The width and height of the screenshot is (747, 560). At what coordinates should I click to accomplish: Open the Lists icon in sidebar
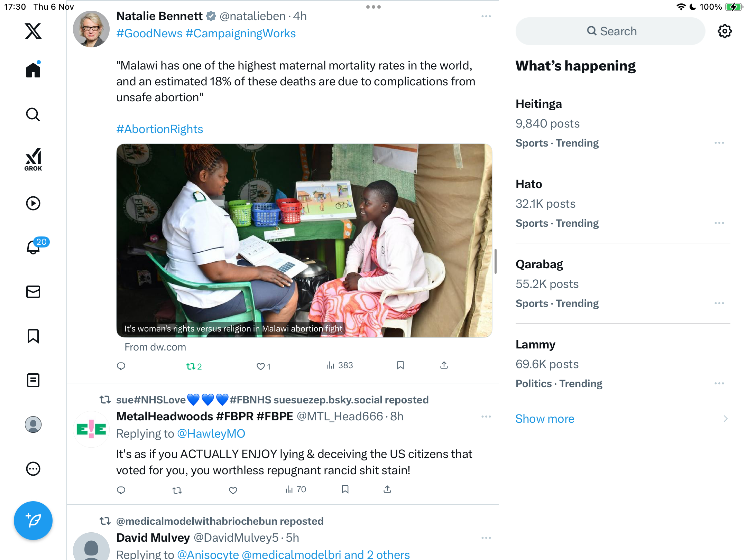(x=33, y=380)
